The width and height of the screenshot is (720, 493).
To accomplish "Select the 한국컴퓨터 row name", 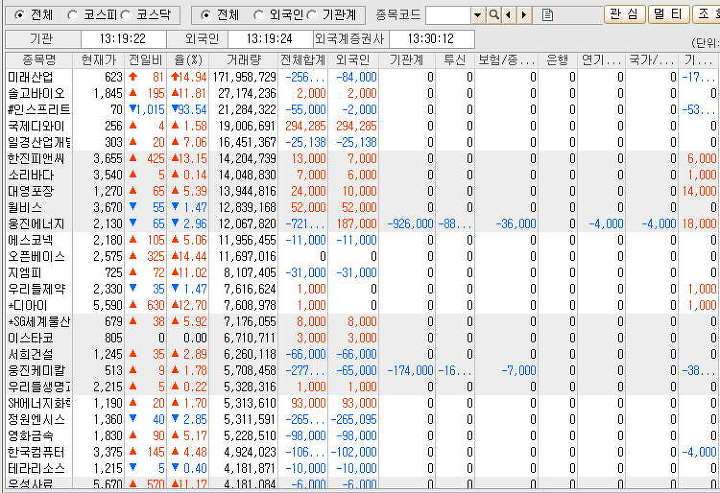I will tap(36, 452).
